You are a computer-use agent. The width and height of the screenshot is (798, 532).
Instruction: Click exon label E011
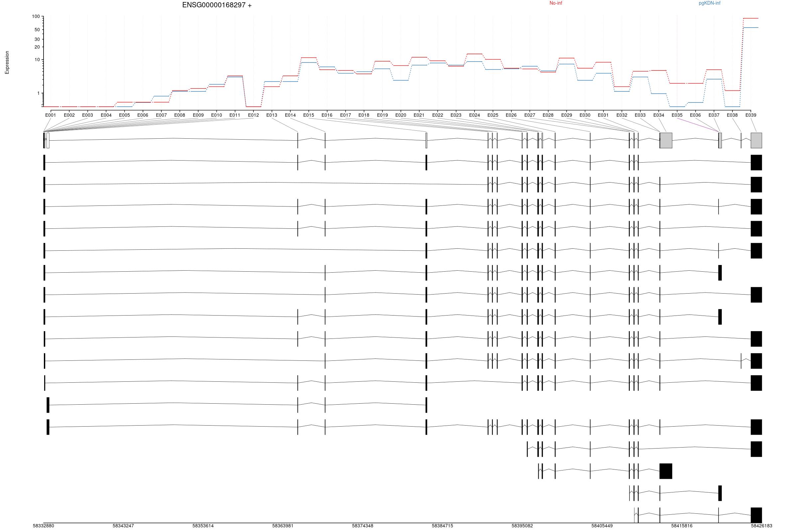(x=235, y=115)
